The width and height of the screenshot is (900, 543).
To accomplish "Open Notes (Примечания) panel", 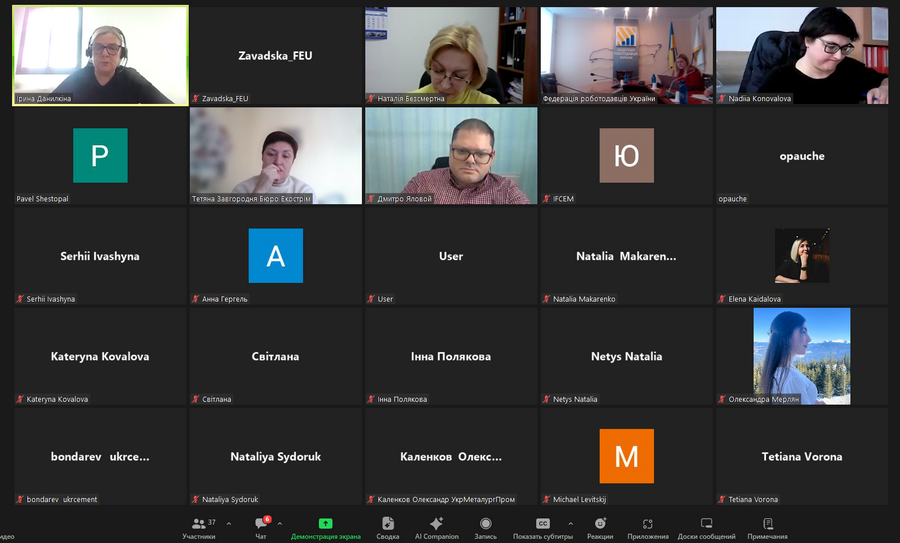I will [x=767, y=527].
